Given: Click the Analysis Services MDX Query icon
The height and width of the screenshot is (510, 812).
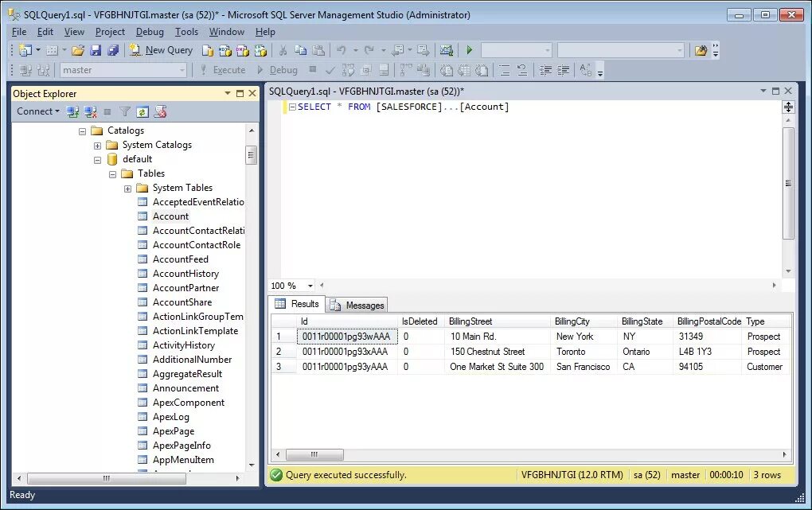Looking at the screenshot, I should coord(224,50).
